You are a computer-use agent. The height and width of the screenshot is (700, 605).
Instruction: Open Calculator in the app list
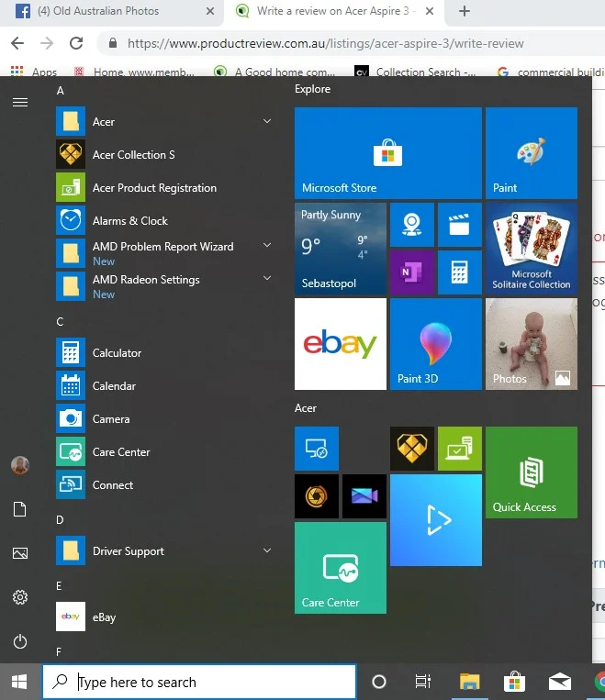click(164, 352)
